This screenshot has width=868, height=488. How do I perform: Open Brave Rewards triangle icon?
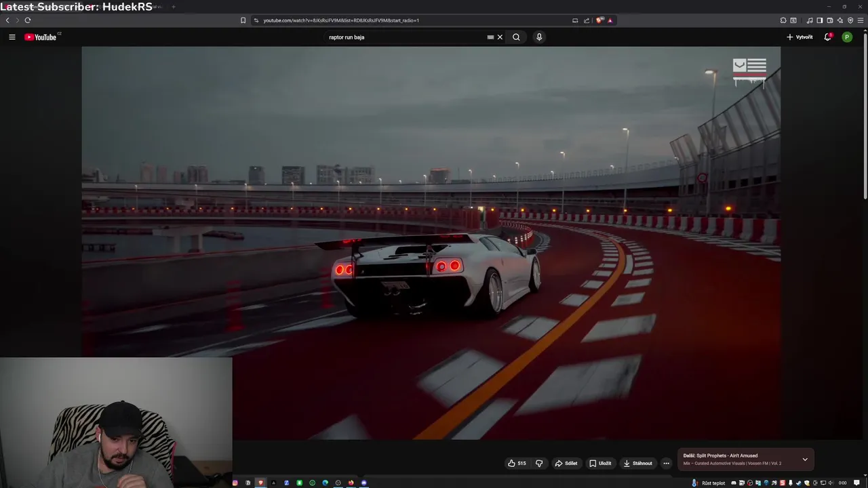click(610, 20)
